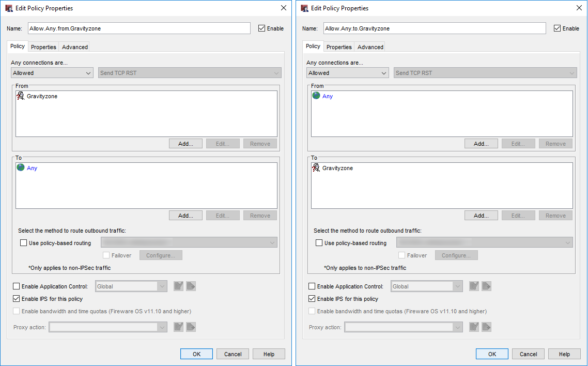Click Proxy action clone icon in Allow.Any.from.Gravityzone dialog
The image size is (588, 366).
coord(191,327)
